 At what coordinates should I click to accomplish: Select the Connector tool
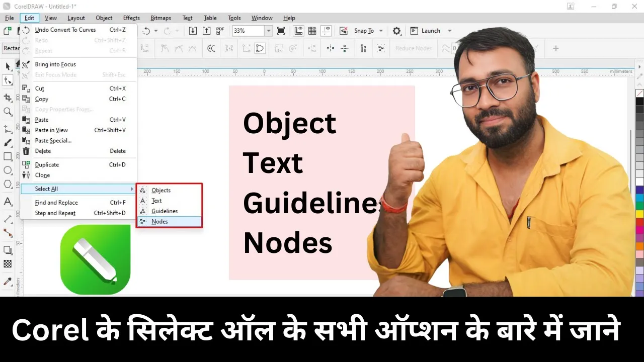click(x=8, y=233)
